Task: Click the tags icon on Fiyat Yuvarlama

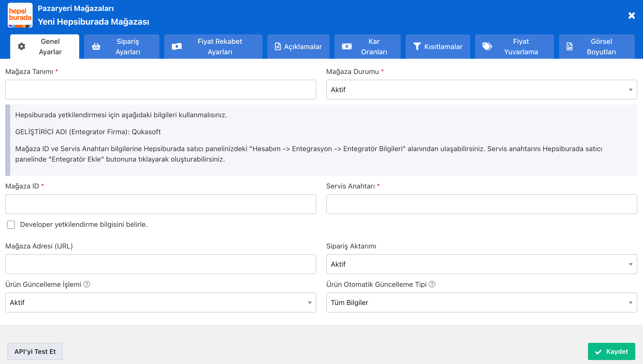Action: 487,47
